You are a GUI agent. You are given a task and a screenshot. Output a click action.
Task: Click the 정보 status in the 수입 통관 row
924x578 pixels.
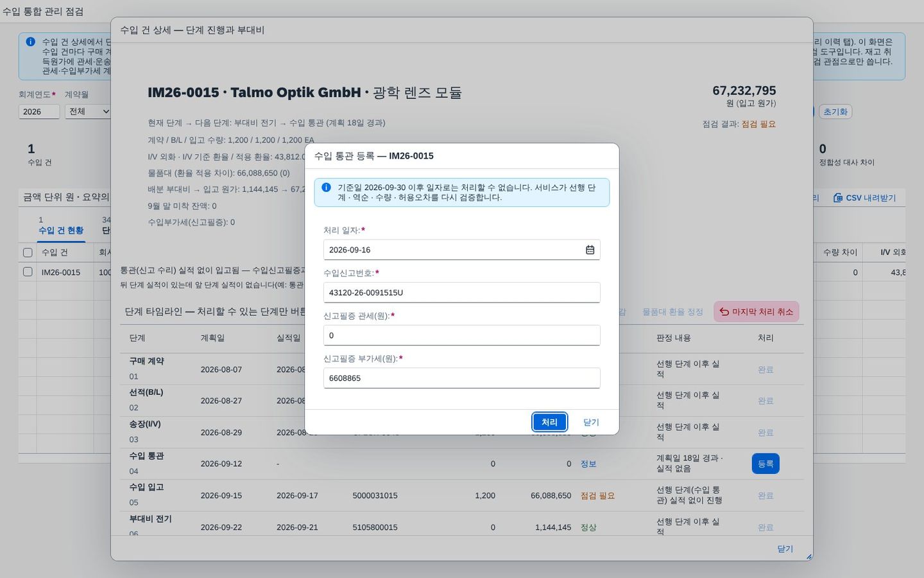[588, 464]
